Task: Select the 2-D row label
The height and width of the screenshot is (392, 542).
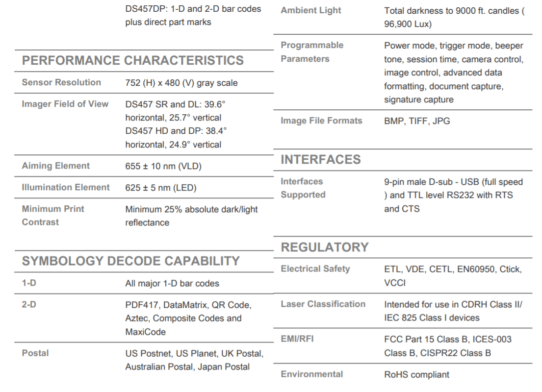Action: (x=29, y=304)
